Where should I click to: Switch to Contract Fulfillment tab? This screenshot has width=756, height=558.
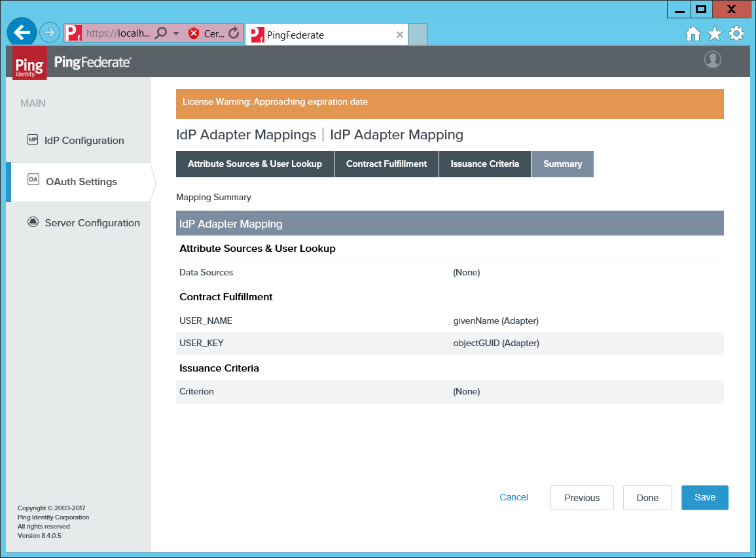(386, 164)
